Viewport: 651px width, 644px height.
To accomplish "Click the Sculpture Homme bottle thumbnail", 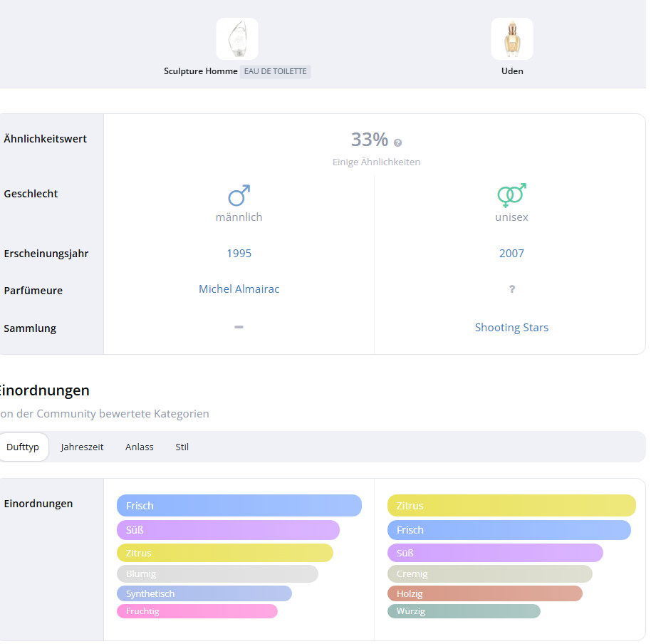I will pos(237,39).
